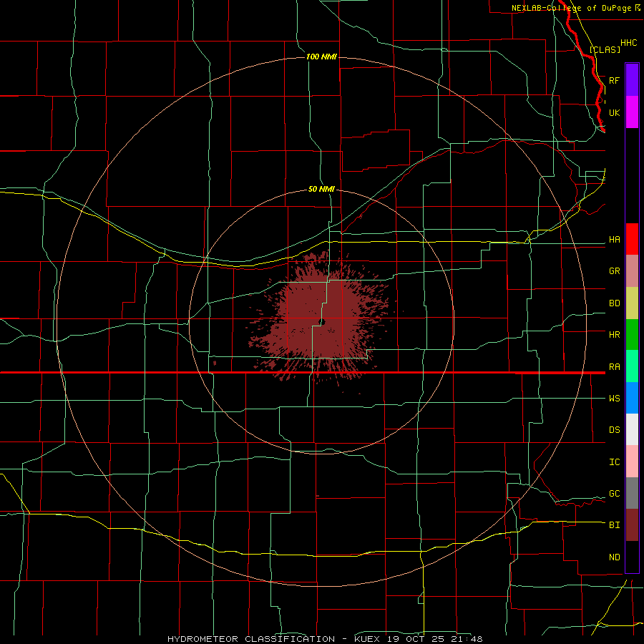Pick the HR green legend swatch

pyautogui.click(x=632, y=334)
